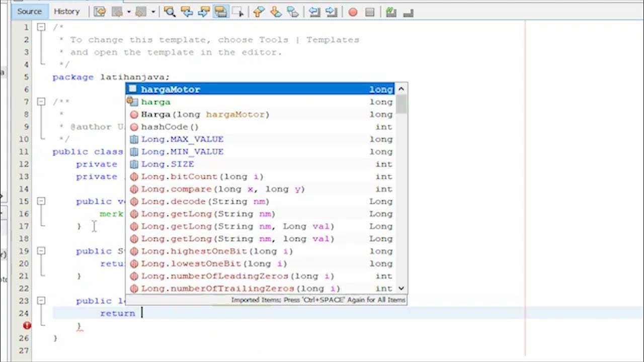Viewport: 644px width, 362px height.
Task: Choose Long.highestOneBit(long i) suggestion
Action: point(261,251)
